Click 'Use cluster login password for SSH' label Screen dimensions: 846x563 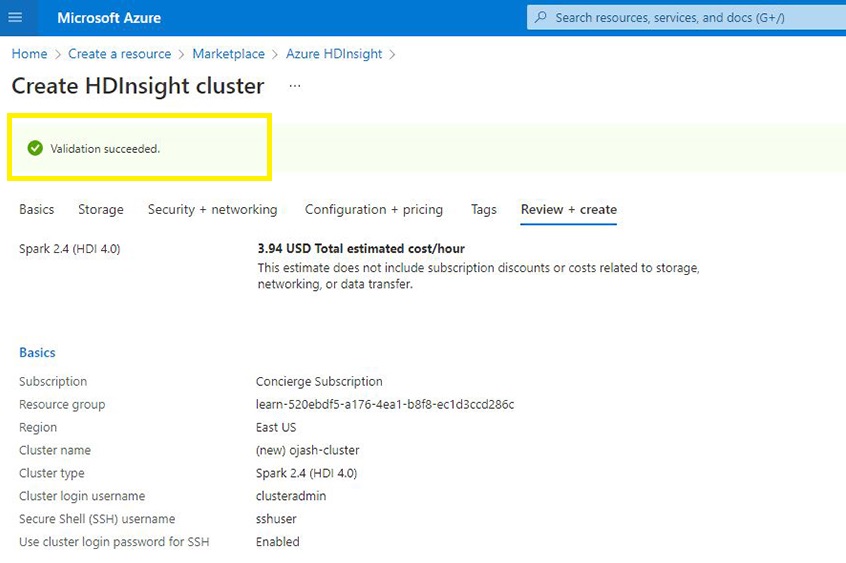pos(114,542)
